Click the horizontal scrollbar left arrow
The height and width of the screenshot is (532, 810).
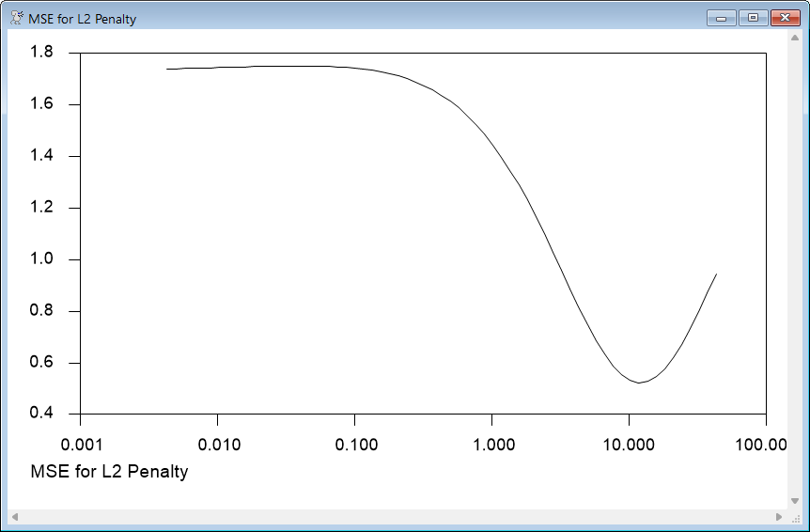point(15,517)
